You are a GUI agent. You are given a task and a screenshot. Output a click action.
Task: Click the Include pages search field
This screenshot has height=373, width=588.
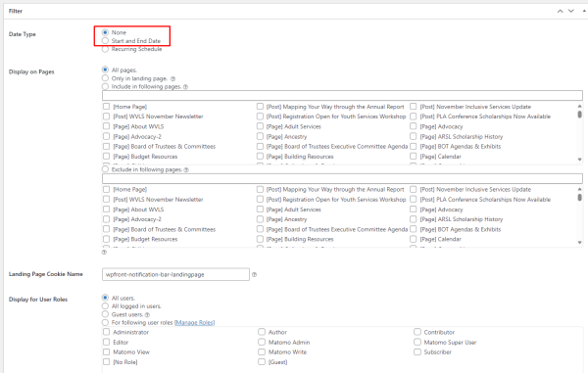[x=342, y=96]
